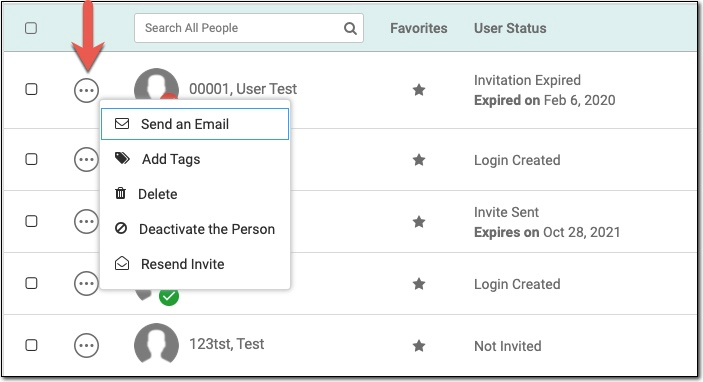
Task: Open the 00001, User Test name
Action: (x=243, y=89)
